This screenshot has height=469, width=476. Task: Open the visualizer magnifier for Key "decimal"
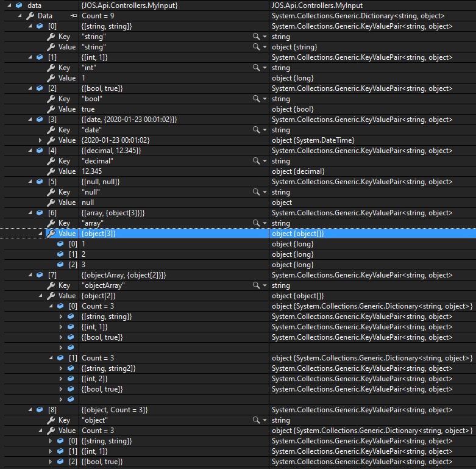tap(256, 160)
